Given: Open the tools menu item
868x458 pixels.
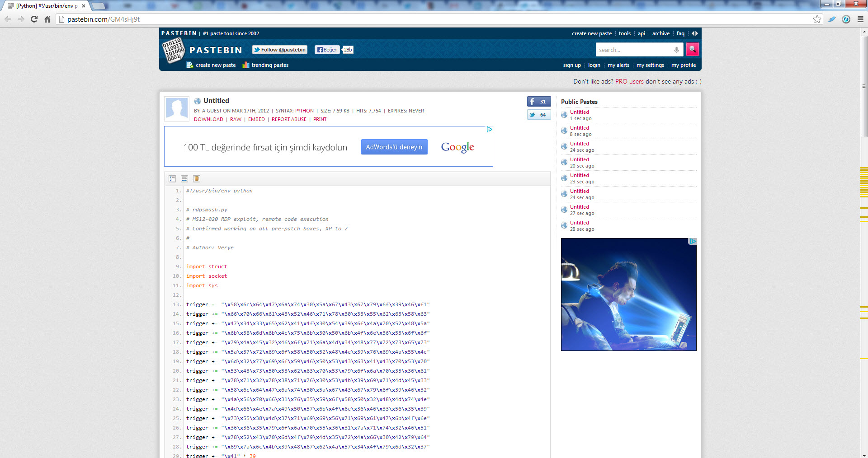Looking at the screenshot, I should (625, 33).
